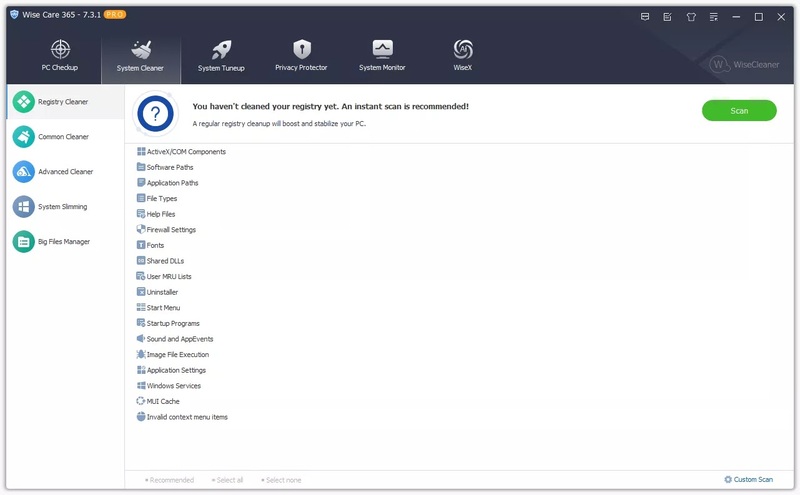Click the Uninstaller icon
Image resolution: width=800 pixels, height=495 pixels.
(x=141, y=292)
